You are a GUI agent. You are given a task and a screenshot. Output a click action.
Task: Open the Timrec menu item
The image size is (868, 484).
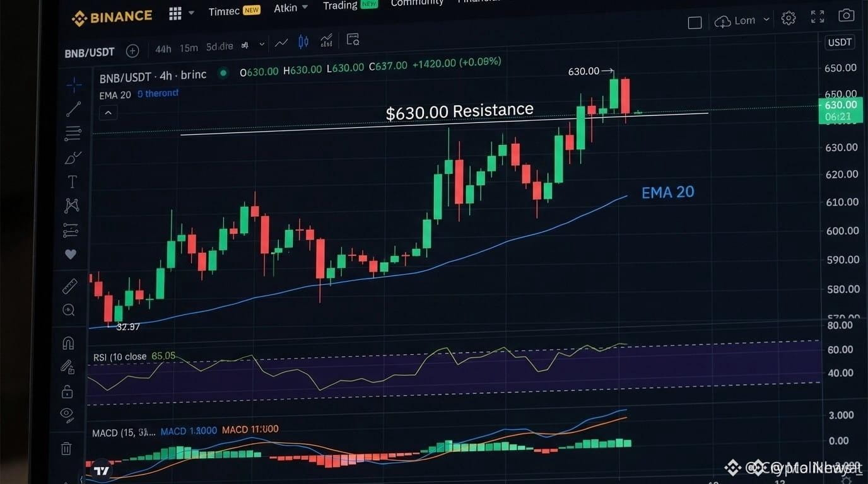click(234, 11)
